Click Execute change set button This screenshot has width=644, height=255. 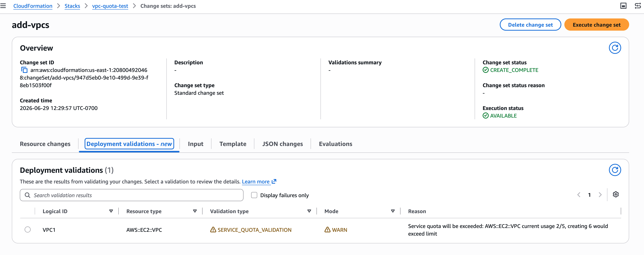(597, 25)
